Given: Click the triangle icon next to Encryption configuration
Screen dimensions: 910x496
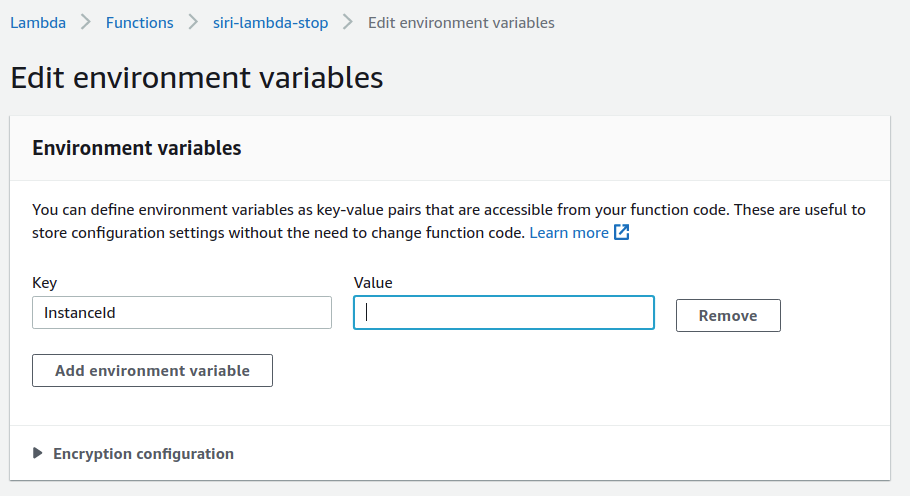Looking at the screenshot, I should 38,453.
